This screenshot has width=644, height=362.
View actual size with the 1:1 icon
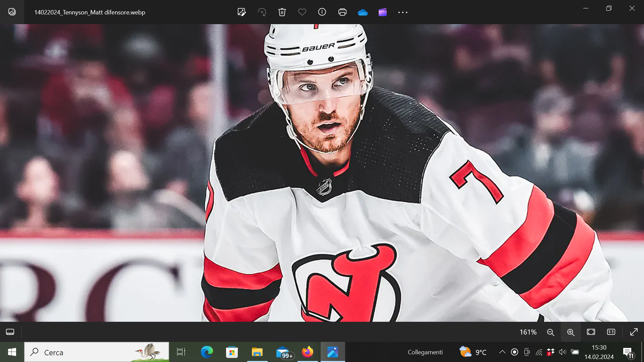pyautogui.click(x=611, y=332)
